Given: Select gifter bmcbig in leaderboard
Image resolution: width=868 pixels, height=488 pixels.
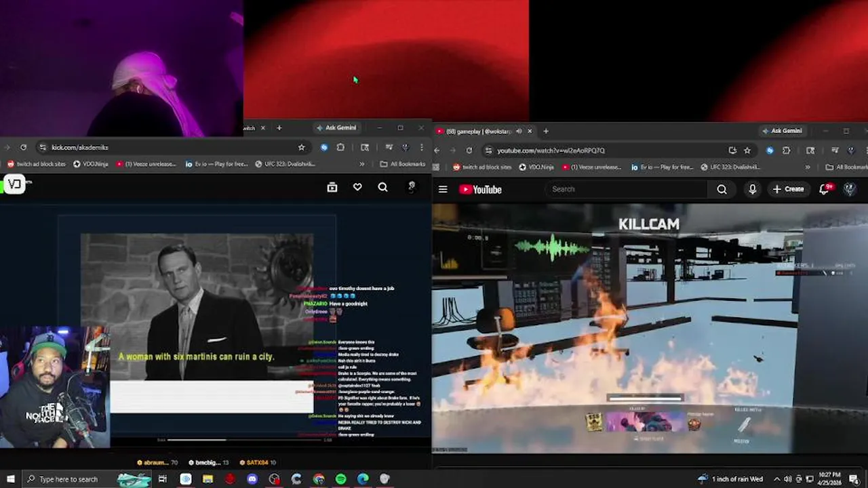Looking at the screenshot, I should click(x=208, y=462).
